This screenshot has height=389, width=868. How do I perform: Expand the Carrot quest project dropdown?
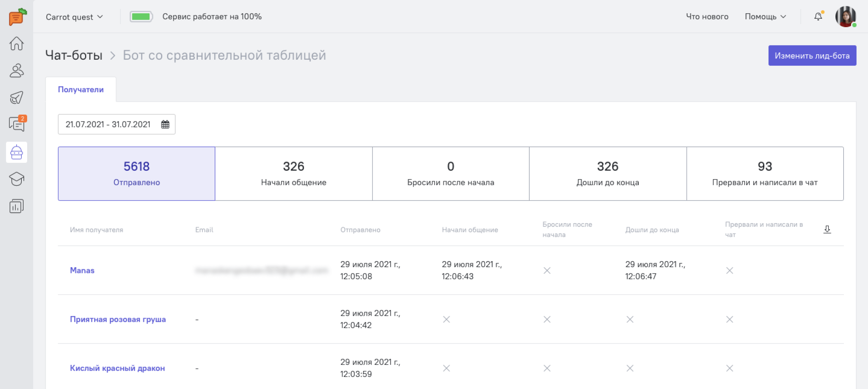74,17
